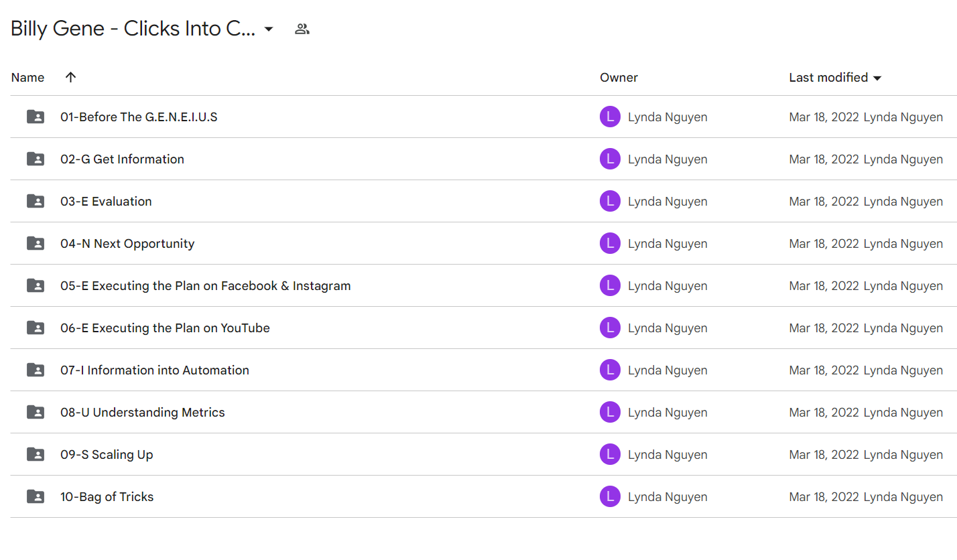Screen dimensions: 957x560
Task: Click Mar 18, 2022 date in 04-N Next Opportunity row
Action: point(824,244)
